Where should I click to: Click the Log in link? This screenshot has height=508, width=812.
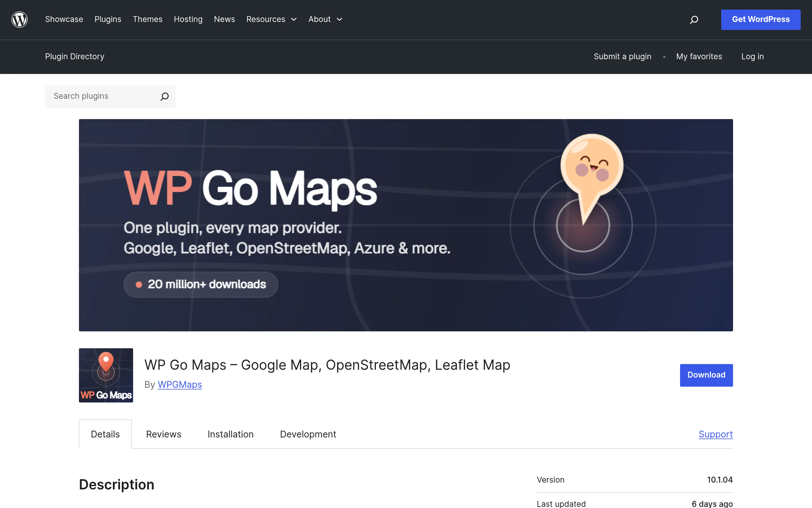point(752,57)
